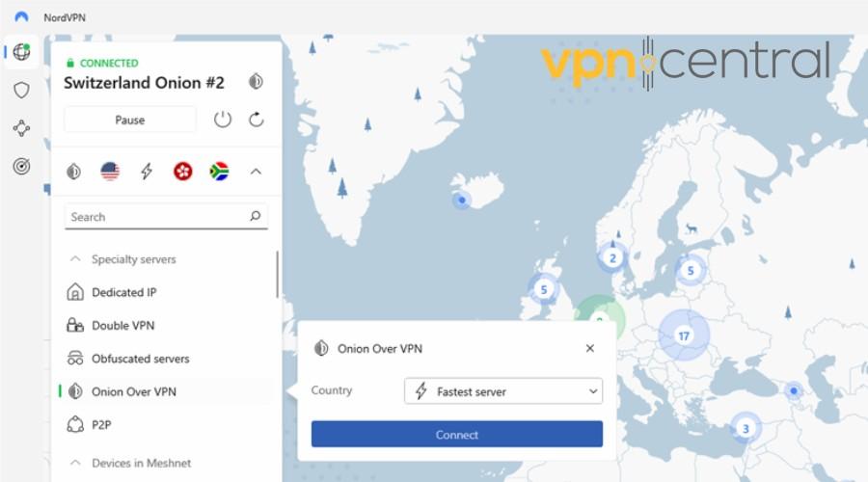
Task: Select the South Africa flag quick connect
Action: pyautogui.click(x=219, y=172)
